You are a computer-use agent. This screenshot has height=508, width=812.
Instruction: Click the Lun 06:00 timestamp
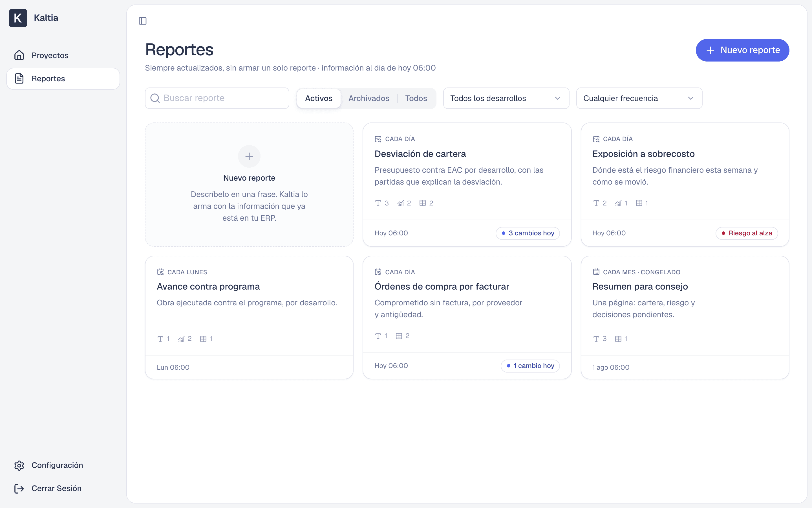point(173,367)
